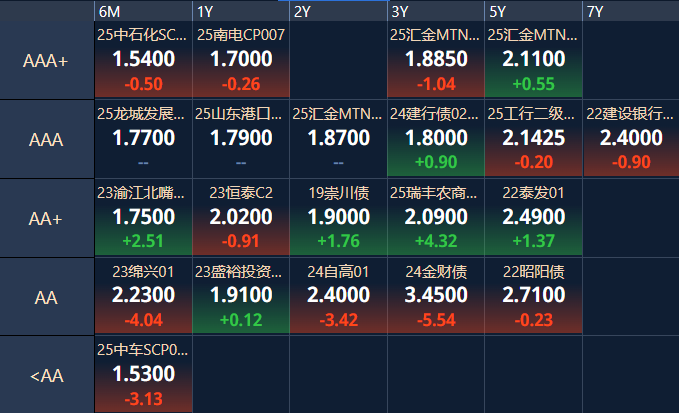679x413 pixels.
Task: Select the AA+ rating row header
Action: (x=46, y=218)
